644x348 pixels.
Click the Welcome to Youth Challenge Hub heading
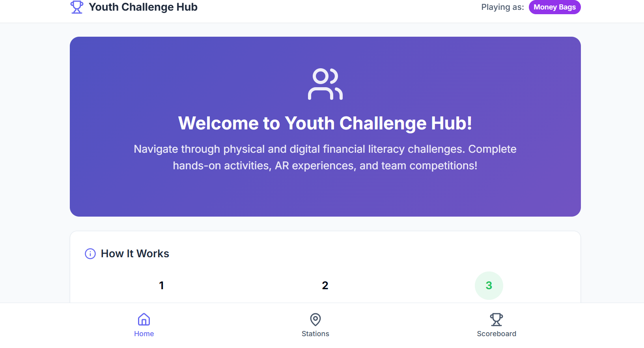[325, 123]
